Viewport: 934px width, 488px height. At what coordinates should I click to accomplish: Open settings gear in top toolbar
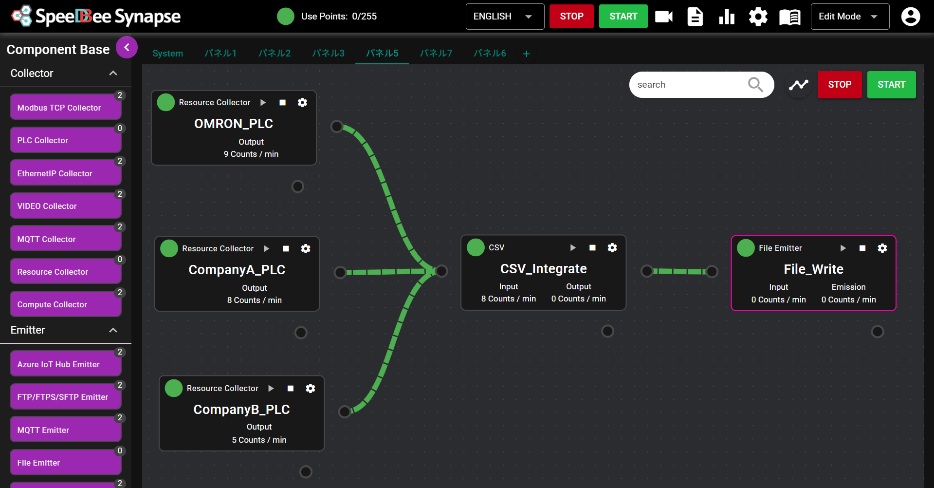(x=758, y=17)
